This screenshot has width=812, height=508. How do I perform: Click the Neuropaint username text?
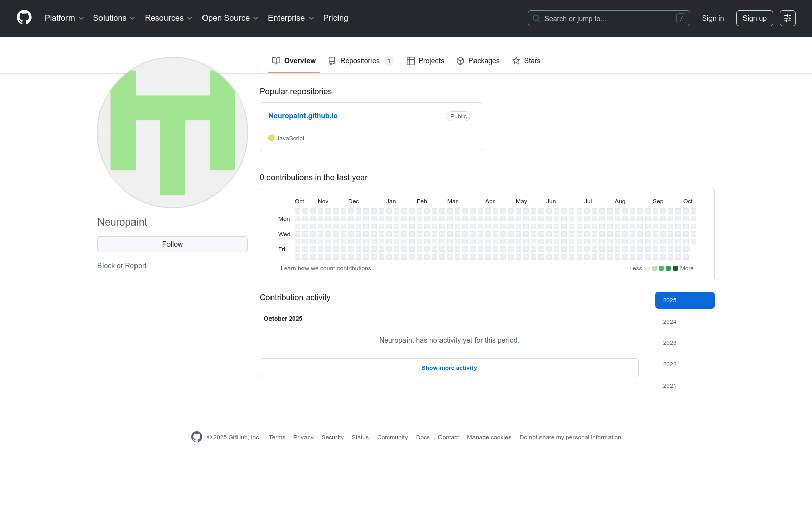[x=122, y=222]
